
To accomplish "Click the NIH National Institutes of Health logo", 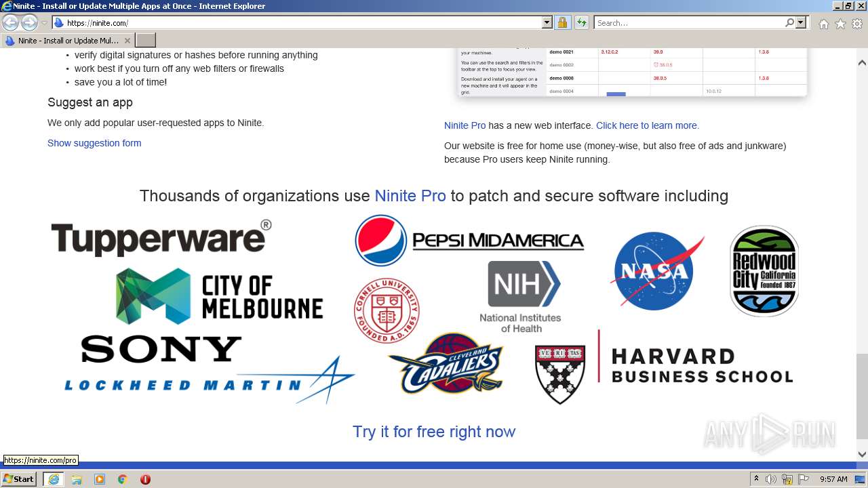I will click(x=521, y=296).
